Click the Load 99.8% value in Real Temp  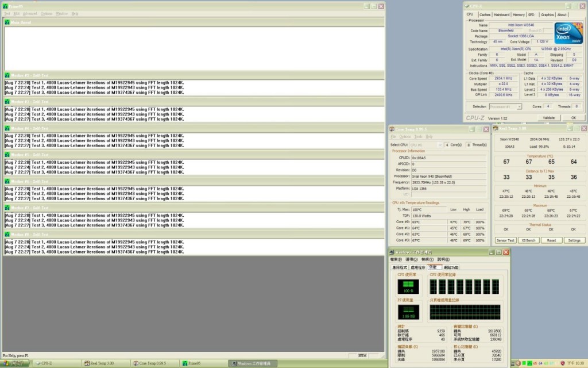pos(539,147)
